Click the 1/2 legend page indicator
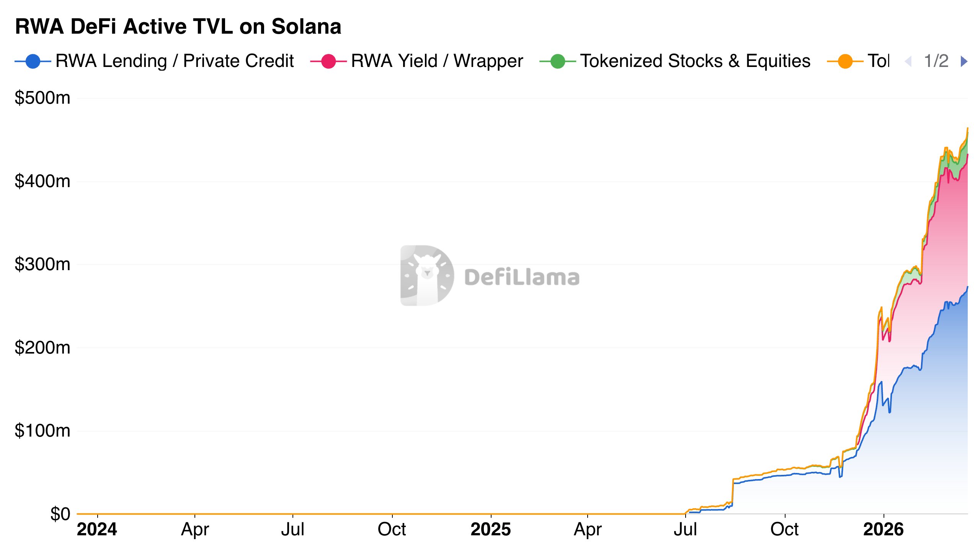980x551 pixels. pos(936,60)
